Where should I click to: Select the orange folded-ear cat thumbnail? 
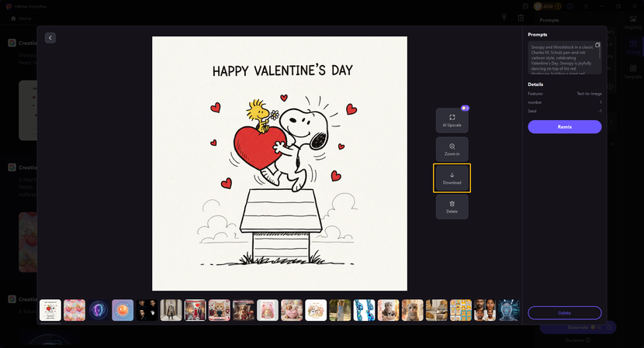[412, 310]
